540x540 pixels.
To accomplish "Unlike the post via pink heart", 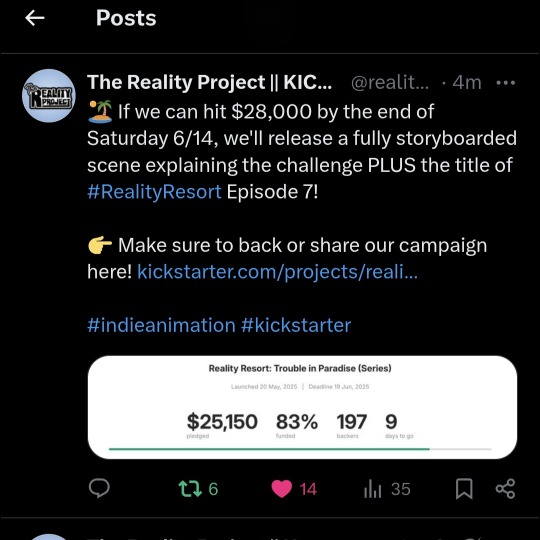I will coord(282,489).
